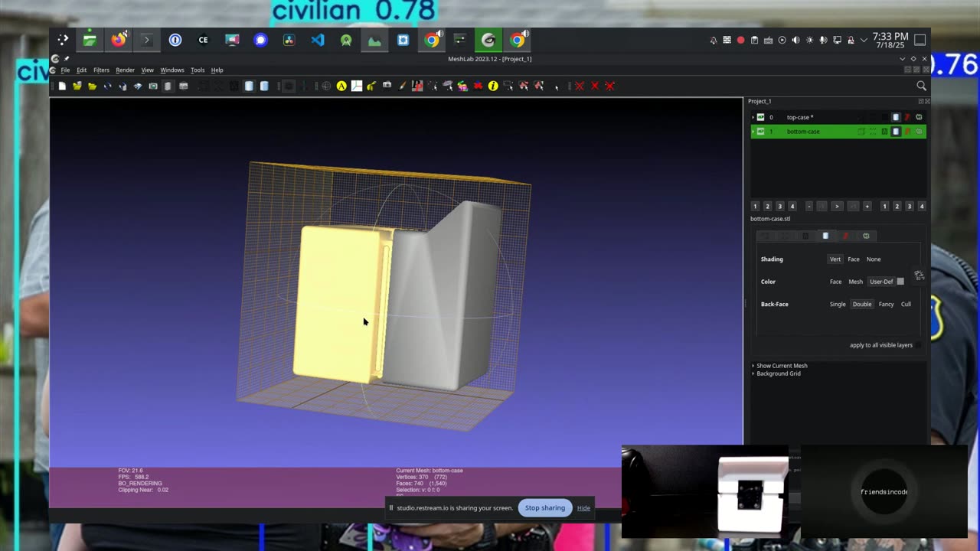980x551 pixels.
Task: Click the user-defined color swatch
Action: 900,282
